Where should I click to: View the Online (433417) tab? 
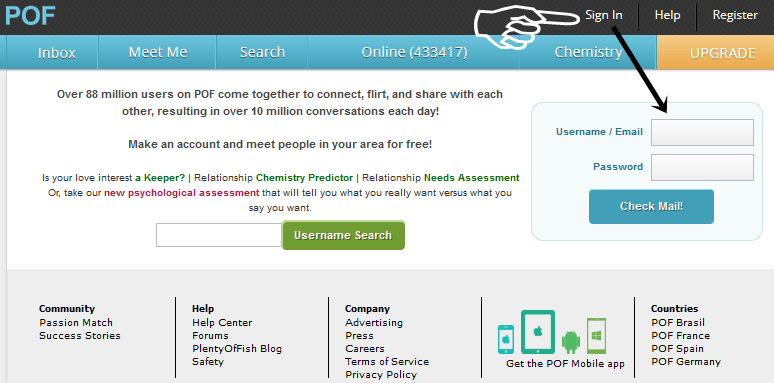414,52
